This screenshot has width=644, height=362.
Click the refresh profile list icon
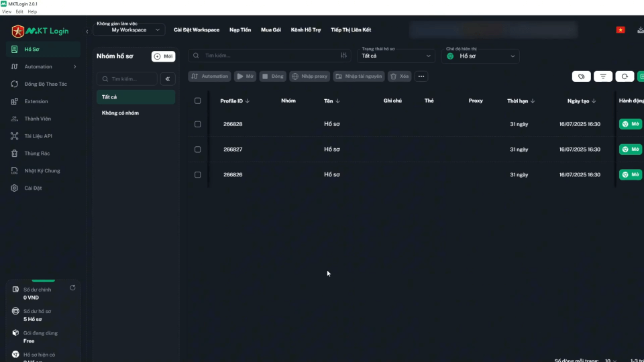tap(625, 76)
